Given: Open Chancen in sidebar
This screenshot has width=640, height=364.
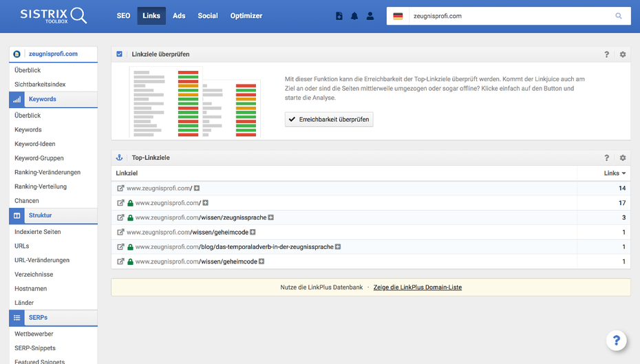Looking at the screenshot, I should 27,201.
